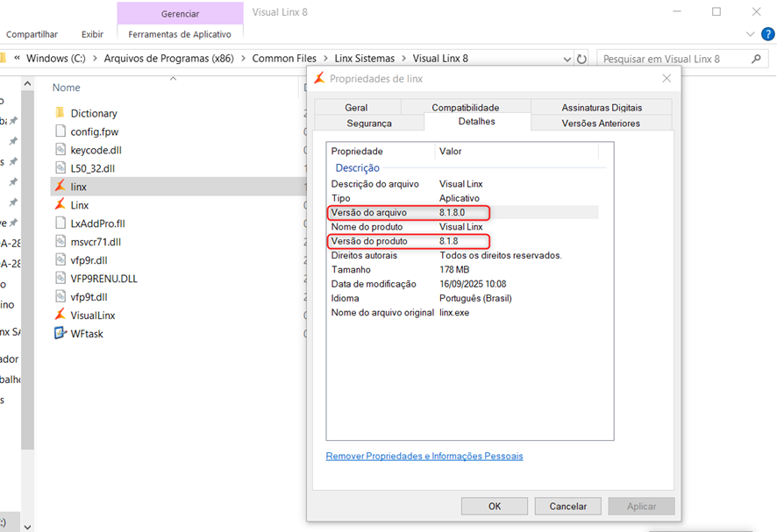Select the Tipo Aplicativo row
This screenshot has width=777, height=532.
click(x=463, y=198)
